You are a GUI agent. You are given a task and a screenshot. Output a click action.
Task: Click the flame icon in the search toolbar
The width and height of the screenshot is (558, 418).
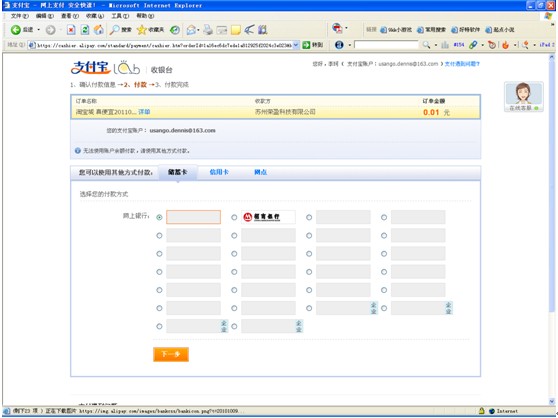click(505, 45)
